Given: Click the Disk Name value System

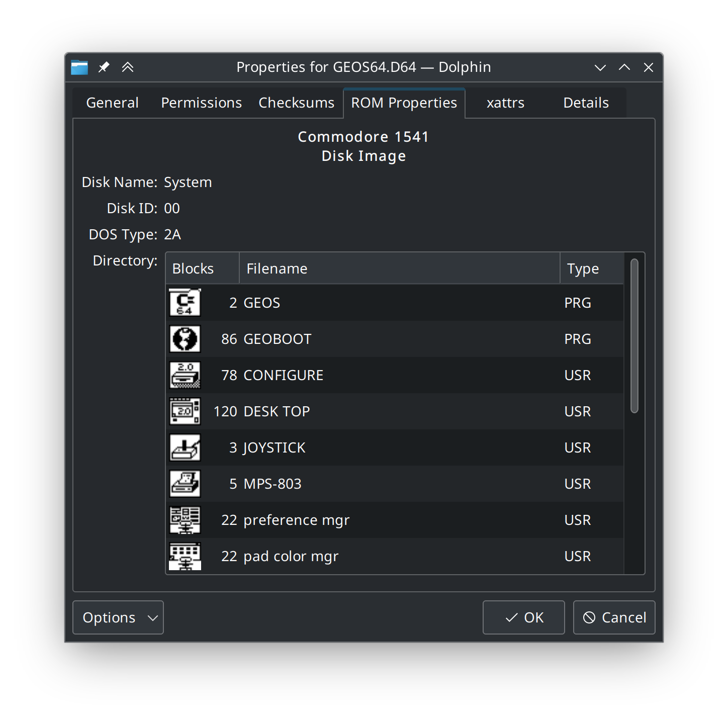Looking at the screenshot, I should pos(188,182).
